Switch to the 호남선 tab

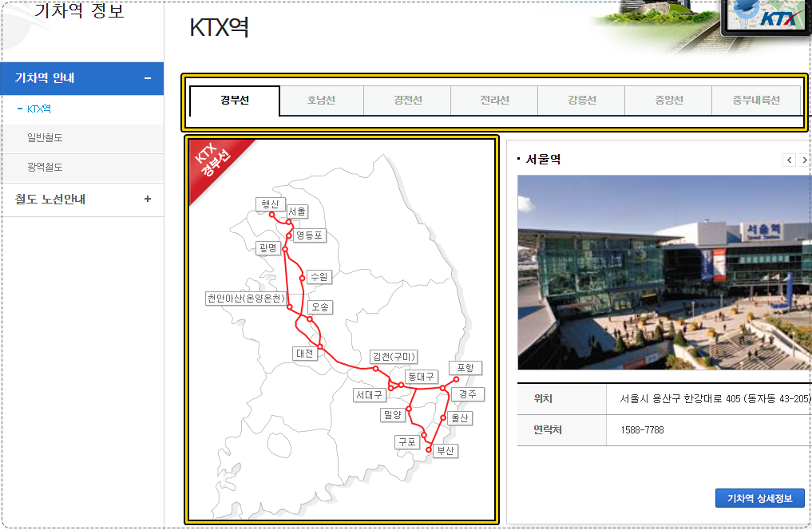pyautogui.click(x=321, y=100)
